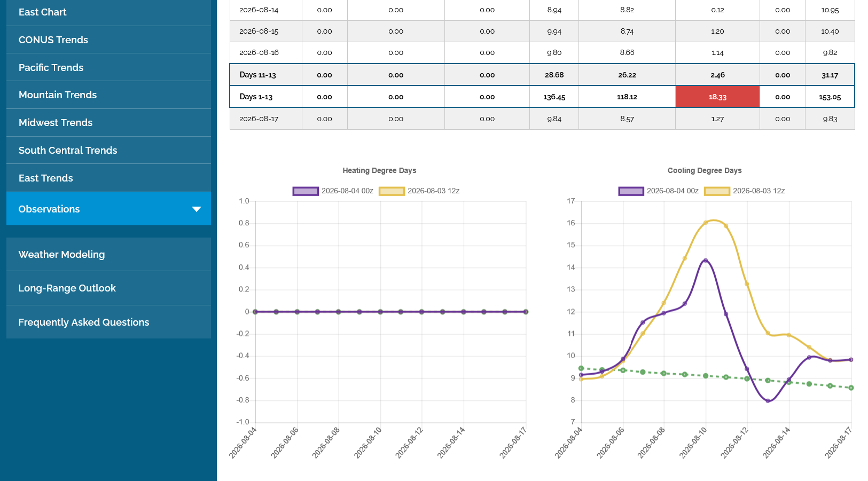Click the purple peak point at 2026-08-10 in Cooling chart
The image size is (868, 481).
pos(706,261)
